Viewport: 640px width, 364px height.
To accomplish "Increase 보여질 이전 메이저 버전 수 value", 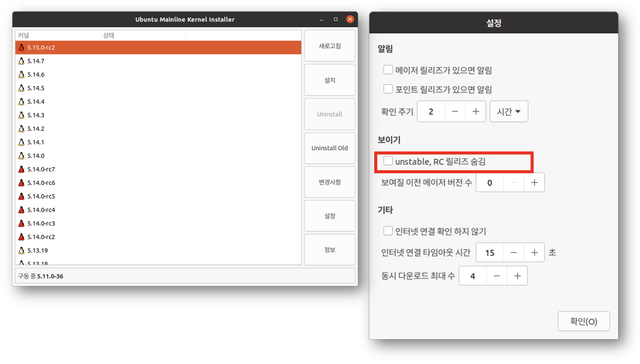I will 534,183.
